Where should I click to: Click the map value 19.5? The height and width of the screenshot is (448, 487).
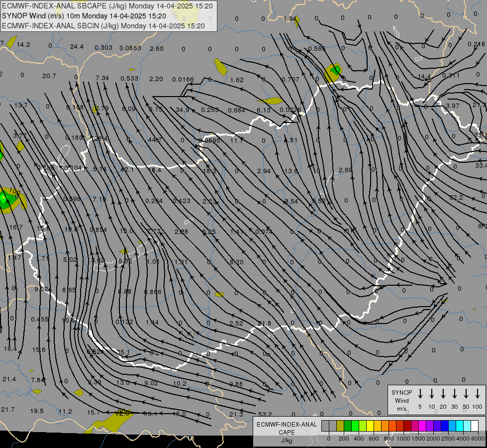tap(37, 411)
